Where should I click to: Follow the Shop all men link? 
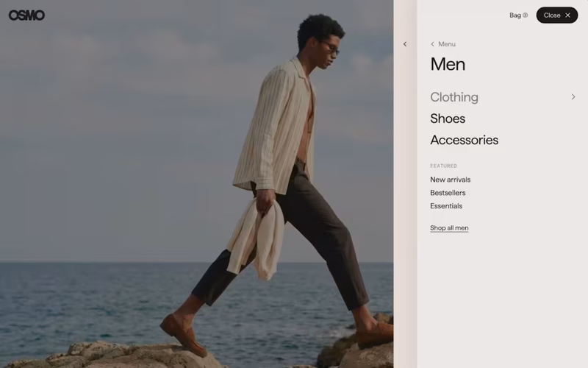[x=449, y=228]
